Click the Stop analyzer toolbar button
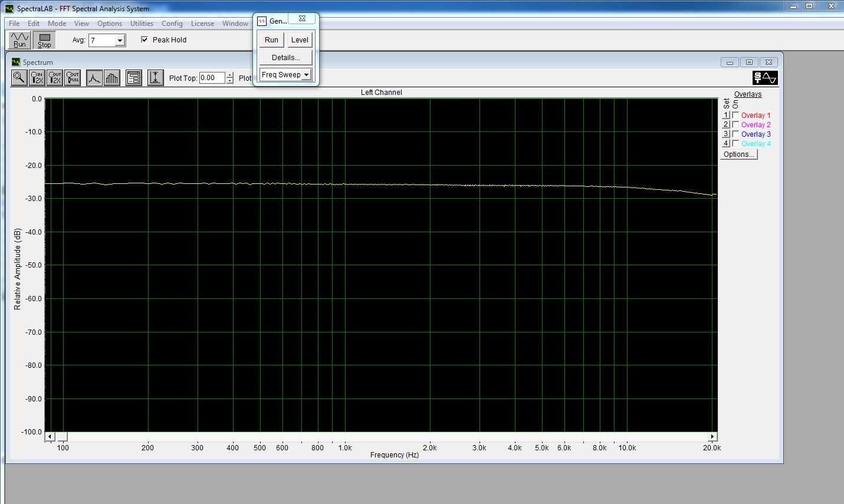Image resolution: width=844 pixels, height=504 pixels. [x=44, y=40]
